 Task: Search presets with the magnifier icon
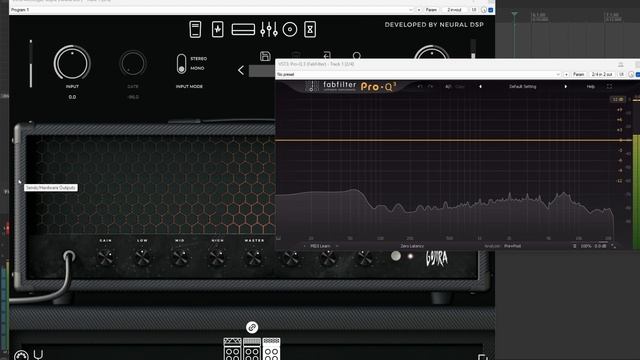pyautogui.click(x=357, y=55)
